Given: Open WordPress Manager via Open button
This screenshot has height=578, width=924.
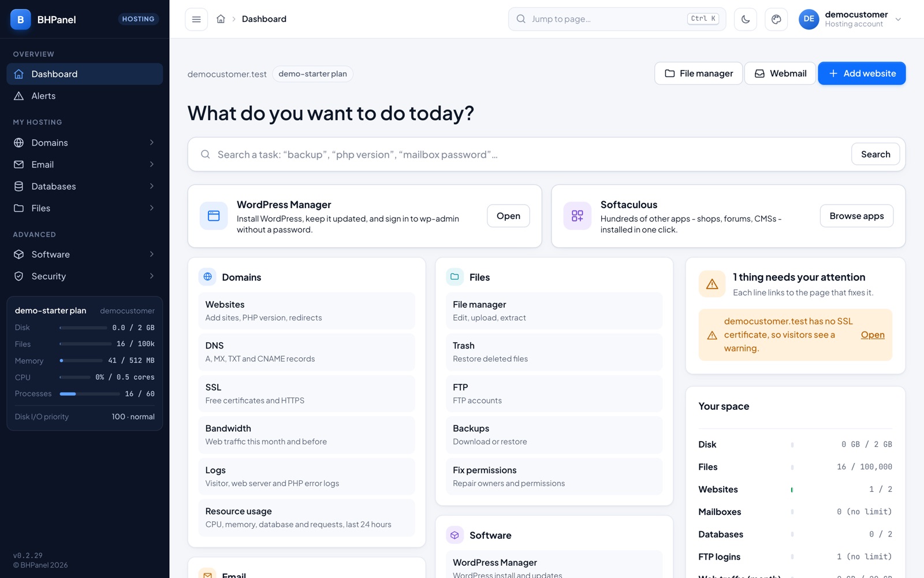Looking at the screenshot, I should (508, 216).
